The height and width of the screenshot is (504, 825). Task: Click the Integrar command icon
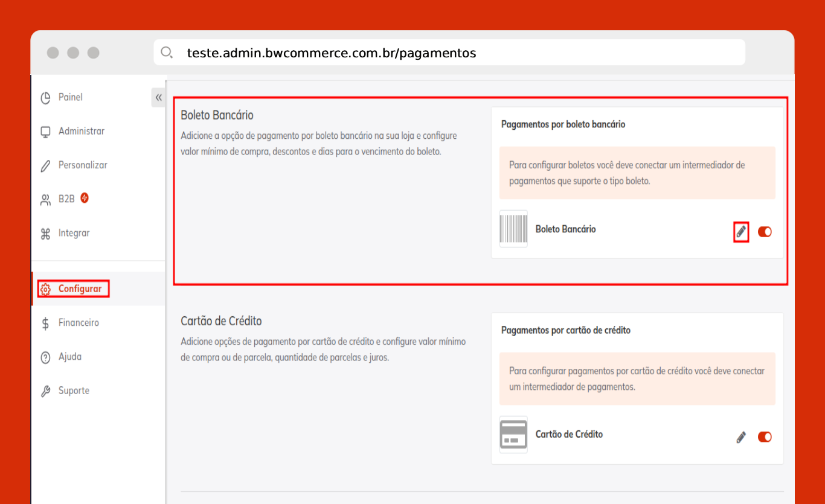pyautogui.click(x=45, y=234)
